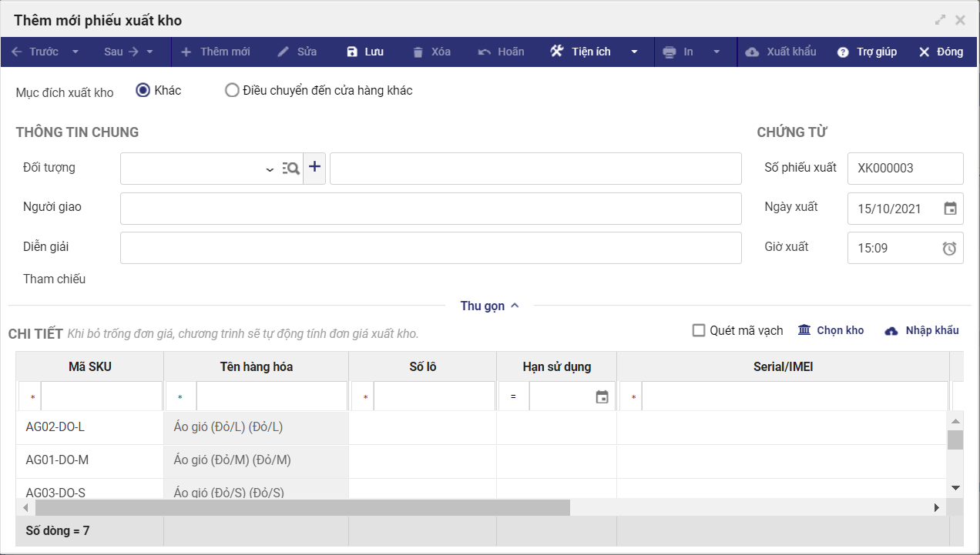
Task: Click the Chọn kho button
Action: pyautogui.click(x=831, y=330)
